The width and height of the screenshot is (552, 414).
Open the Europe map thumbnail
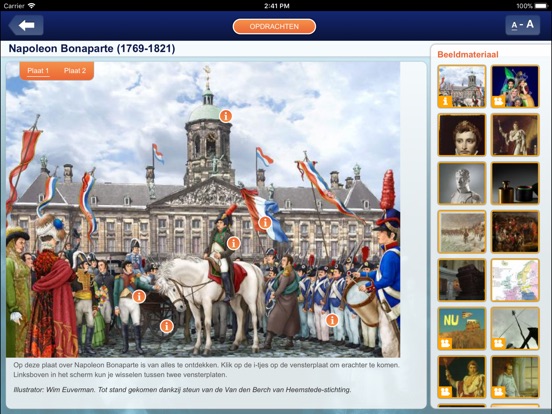[x=515, y=280]
